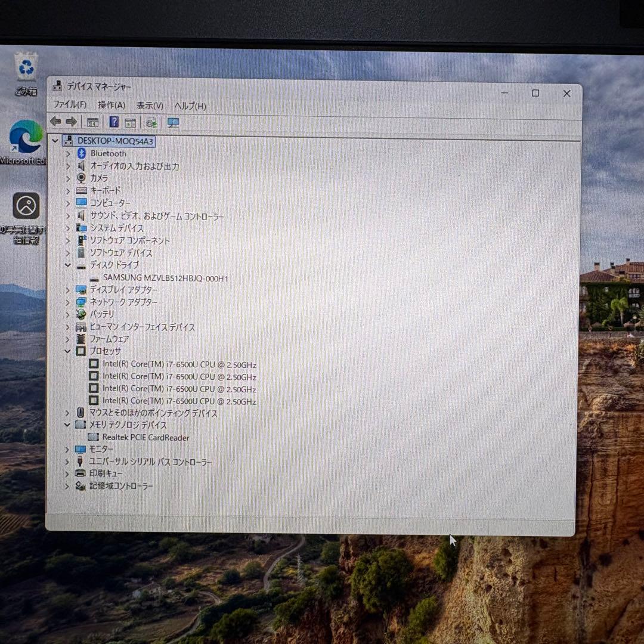
Task: Collapse the ディスク ドライブ node
Action: [x=68, y=265]
